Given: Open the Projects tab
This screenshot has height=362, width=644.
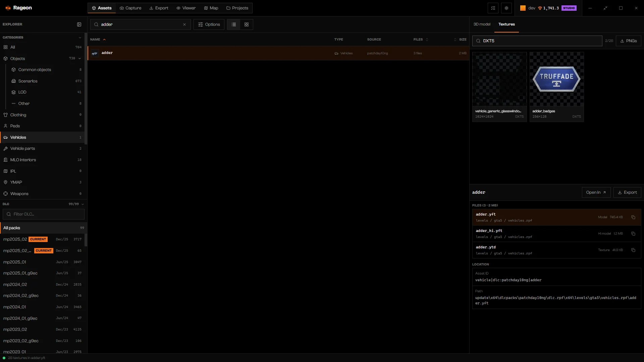Looking at the screenshot, I should tap(237, 8).
